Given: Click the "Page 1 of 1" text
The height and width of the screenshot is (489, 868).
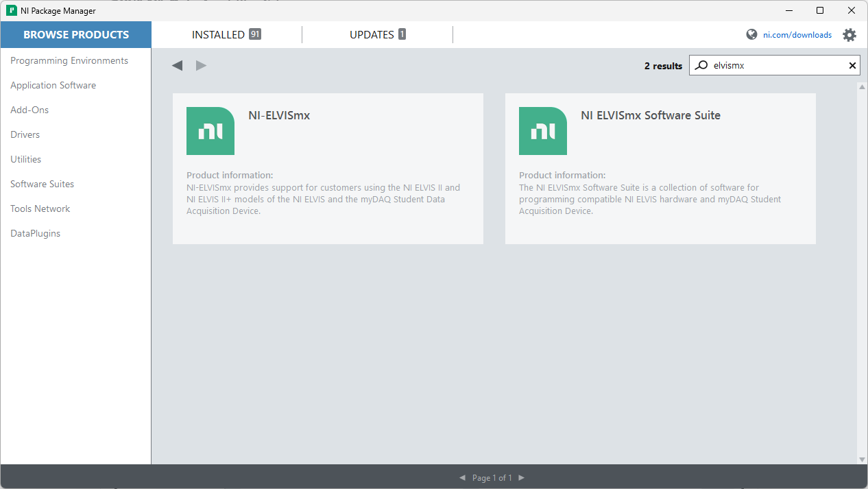Looking at the screenshot, I should coord(492,477).
